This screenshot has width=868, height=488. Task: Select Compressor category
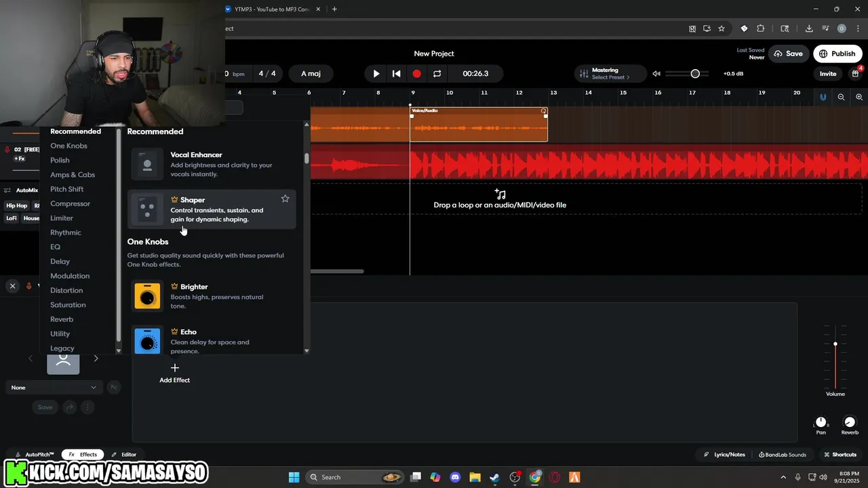[x=70, y=203]
